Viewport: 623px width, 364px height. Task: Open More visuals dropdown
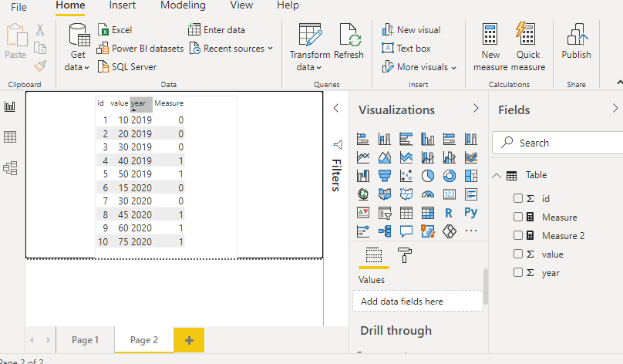[x=419, y=67]
